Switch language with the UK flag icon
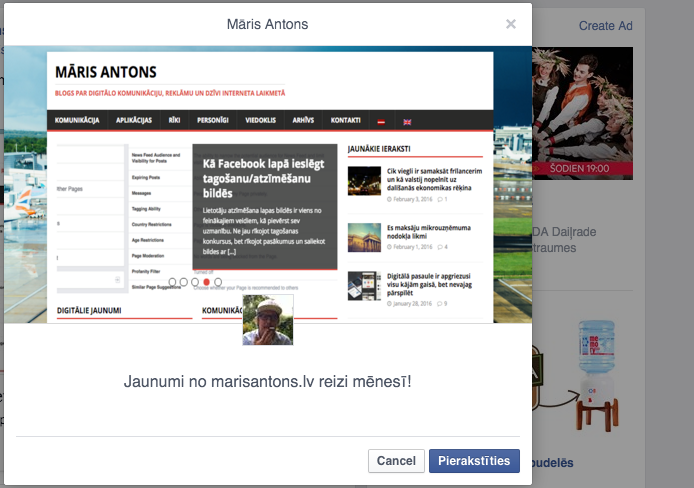The width and height of the screenshot is (694, 488). click(x=407, y=122)
